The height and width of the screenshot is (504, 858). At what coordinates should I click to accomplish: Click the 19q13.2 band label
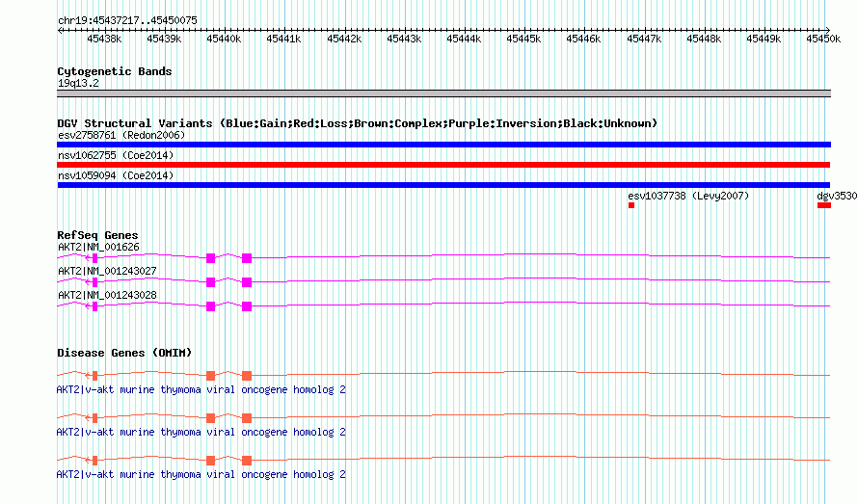pyautogui.click(x=78, y=83)
